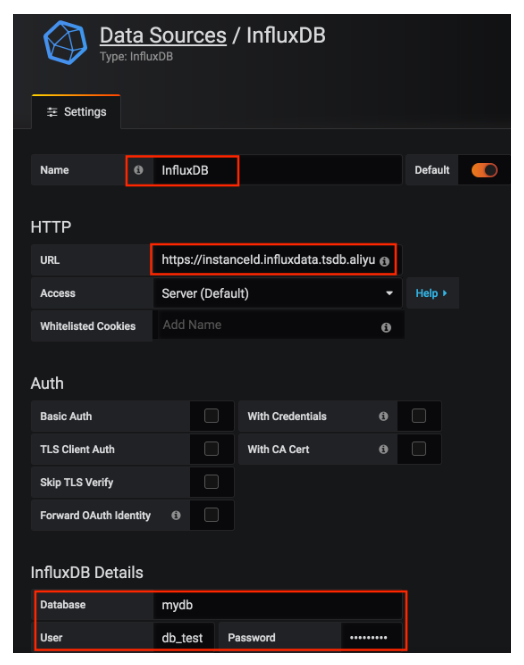Image resolution: width=524 pixels, height=665 pixels.
Task: Click the sliders icon on Settings tab
Action: click(52, 112)
